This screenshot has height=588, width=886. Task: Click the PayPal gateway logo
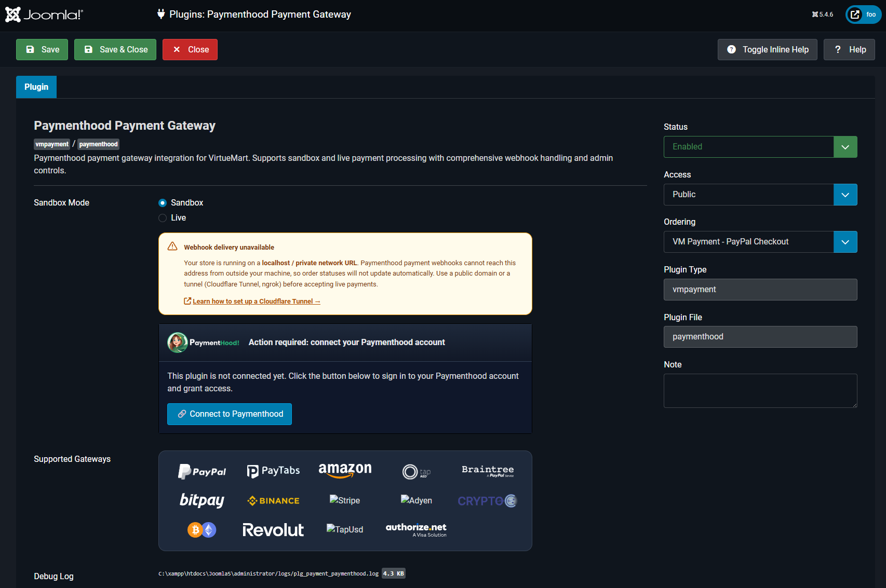coord(202,471)
